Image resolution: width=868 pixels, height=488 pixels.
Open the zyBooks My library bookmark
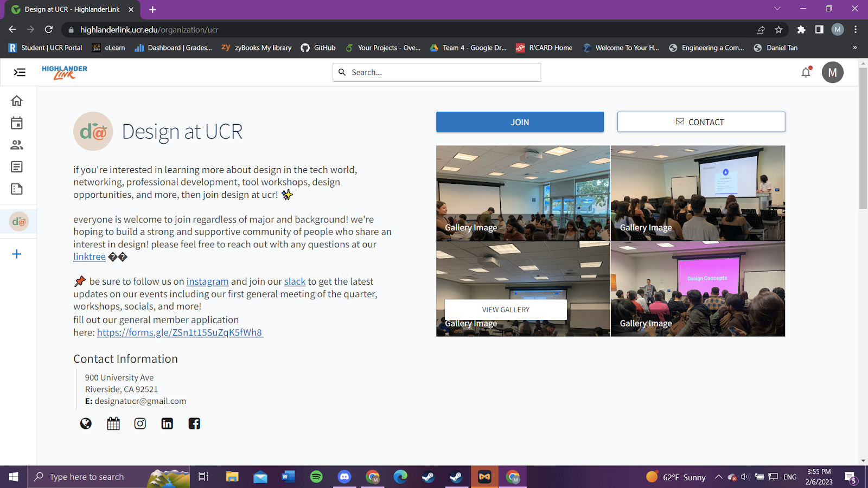tap(257, 48)
